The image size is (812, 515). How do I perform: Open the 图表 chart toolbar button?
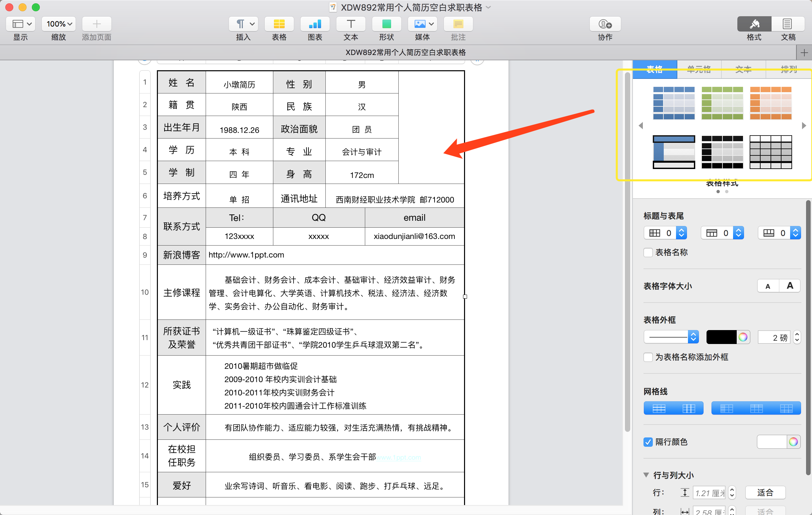point(315,24)
